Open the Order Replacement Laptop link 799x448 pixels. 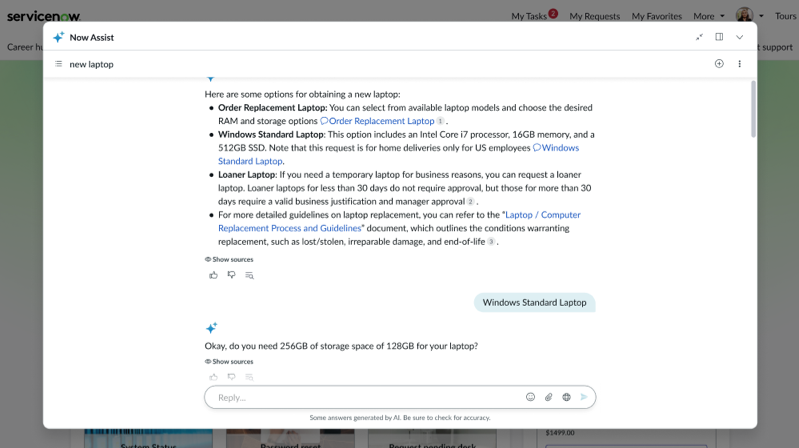[377, 121]
